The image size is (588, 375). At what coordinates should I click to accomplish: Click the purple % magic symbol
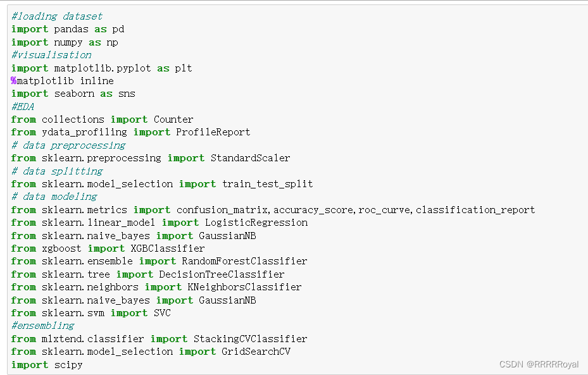14,80
